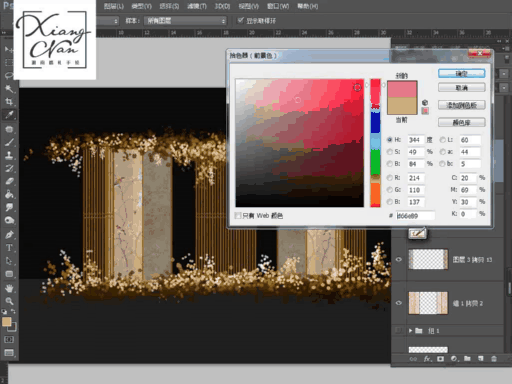Viewport: 512px width, 384px height.
Task: Enable the Only Web Colors checkbox
Action: [x=238, y=215]
